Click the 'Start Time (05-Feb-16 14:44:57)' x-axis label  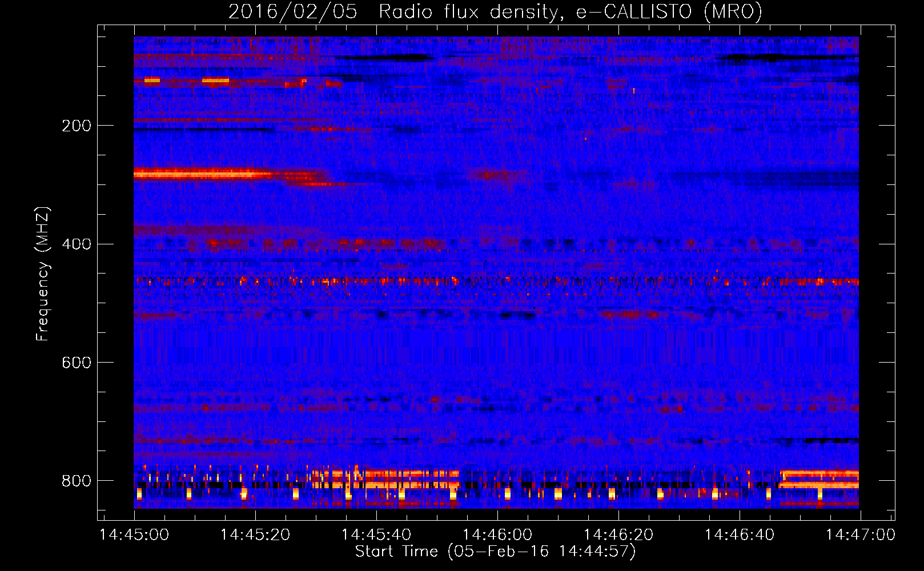495,552
